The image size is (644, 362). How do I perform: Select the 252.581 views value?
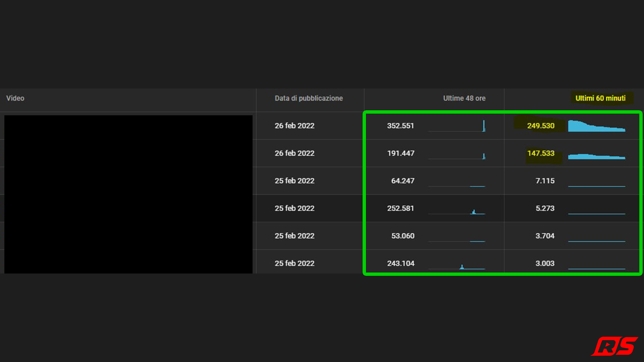pos(400,208)
